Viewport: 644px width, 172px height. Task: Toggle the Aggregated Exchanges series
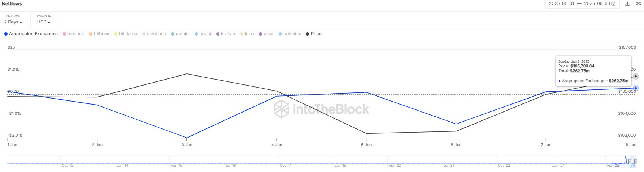(31, 34)
